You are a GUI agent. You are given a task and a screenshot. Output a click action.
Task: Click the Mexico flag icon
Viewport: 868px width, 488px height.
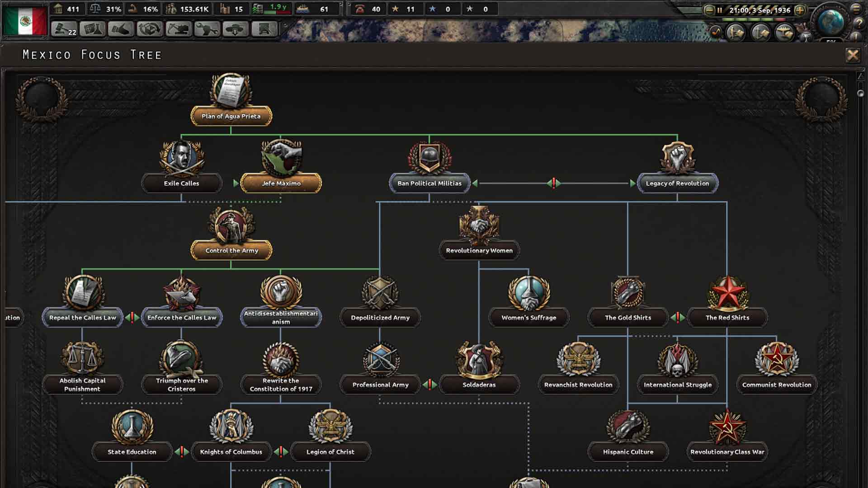click(x=25, y=20)
